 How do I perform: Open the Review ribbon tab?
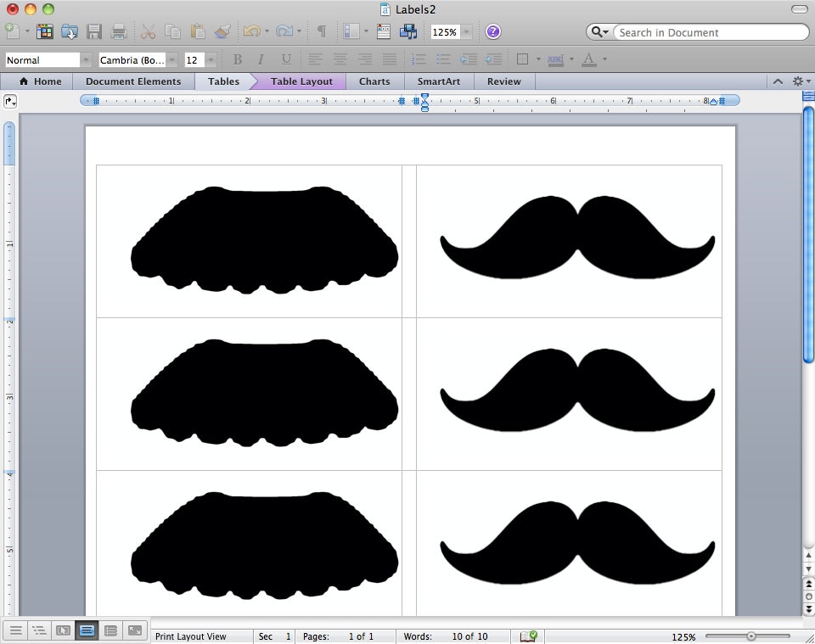tap(503, 81)
